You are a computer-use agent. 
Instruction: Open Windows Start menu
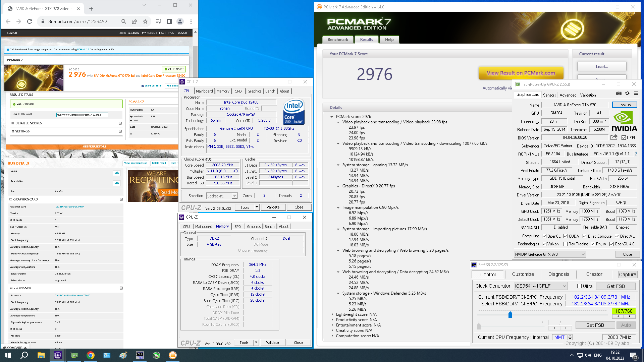click(8, 355)
